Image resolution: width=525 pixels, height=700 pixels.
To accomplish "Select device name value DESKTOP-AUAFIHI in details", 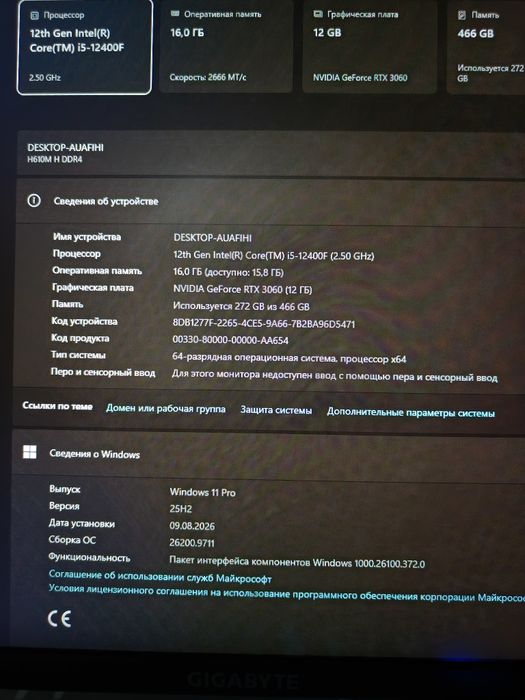I will click(x=212, y=238).
